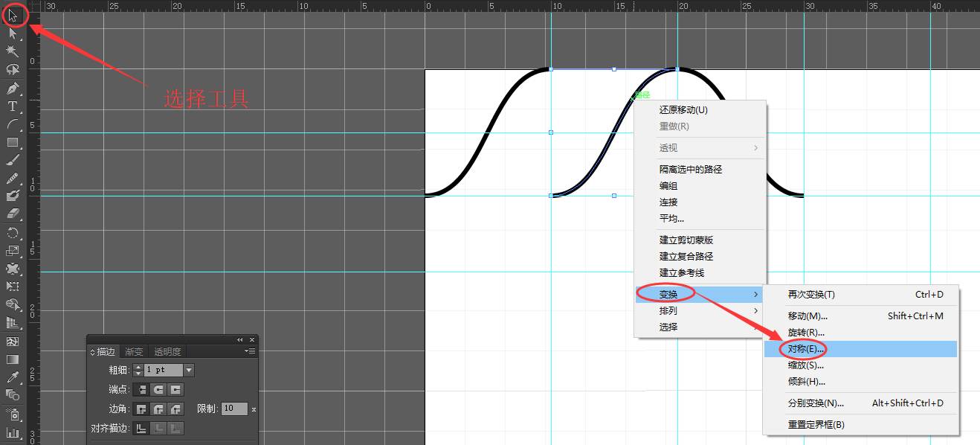Choose 倾斜(H)... in the submenu

860,381
